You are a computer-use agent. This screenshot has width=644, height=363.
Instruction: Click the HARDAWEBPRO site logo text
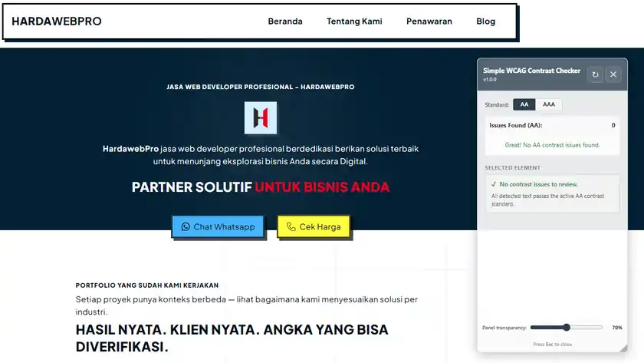[56, 21]
